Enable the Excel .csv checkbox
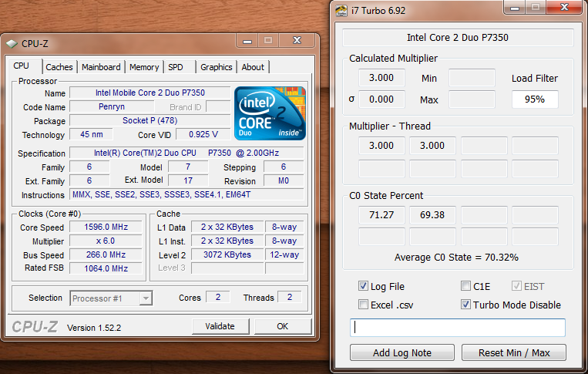This screenshot has height=374, width=588. (363, 304)
